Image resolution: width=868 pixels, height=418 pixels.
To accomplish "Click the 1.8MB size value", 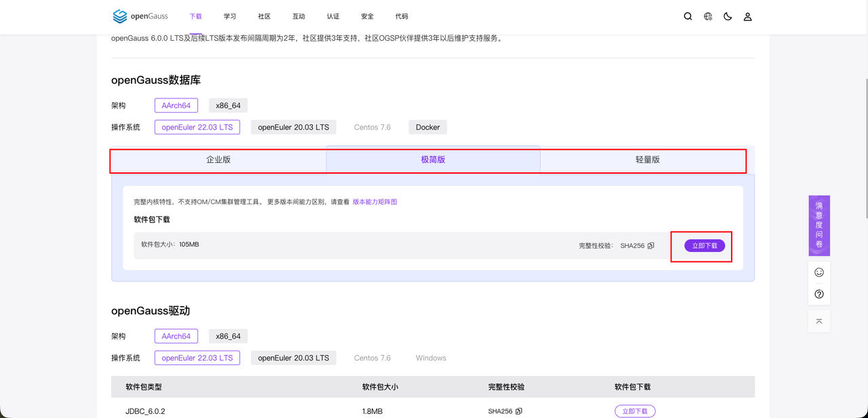I will click(x=372, y=411).
